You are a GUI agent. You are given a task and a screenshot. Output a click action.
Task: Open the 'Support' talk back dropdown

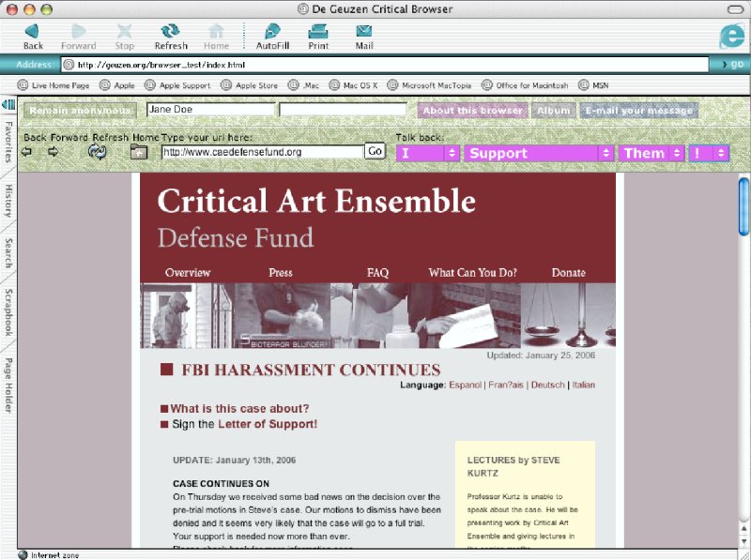pos(539,153)
